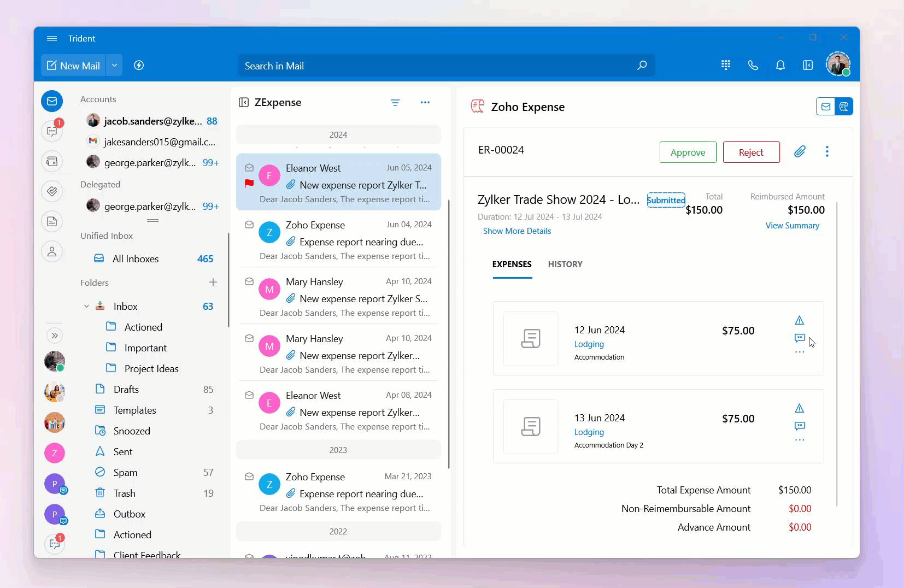The width and height of the screenshot is (904, 588).
Task: Expand the New Mail dropdown arrow
Action: click(x=114, y=66)
